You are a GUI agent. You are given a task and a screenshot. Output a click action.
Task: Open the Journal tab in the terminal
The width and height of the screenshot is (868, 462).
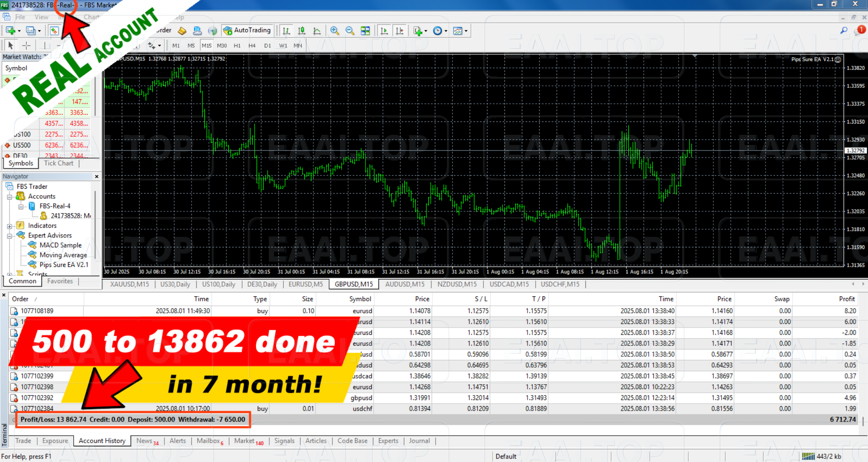click(419, 441)
